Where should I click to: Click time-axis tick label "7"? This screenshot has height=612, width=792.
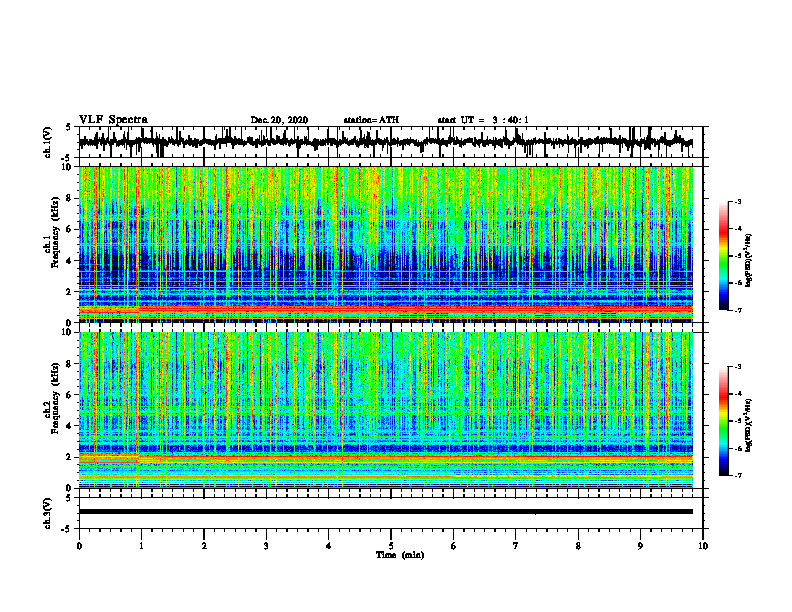coord(516,546)
